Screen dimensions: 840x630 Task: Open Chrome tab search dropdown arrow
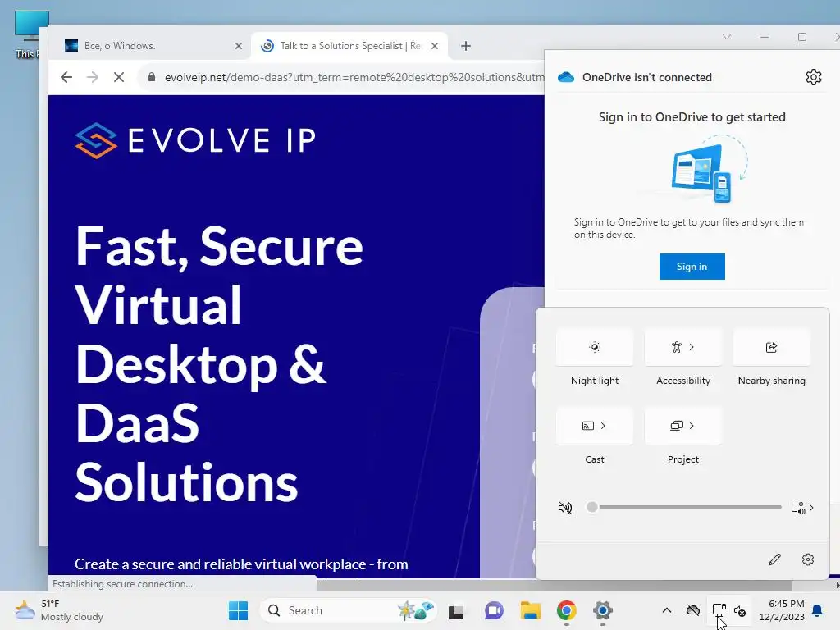(727, 37)
